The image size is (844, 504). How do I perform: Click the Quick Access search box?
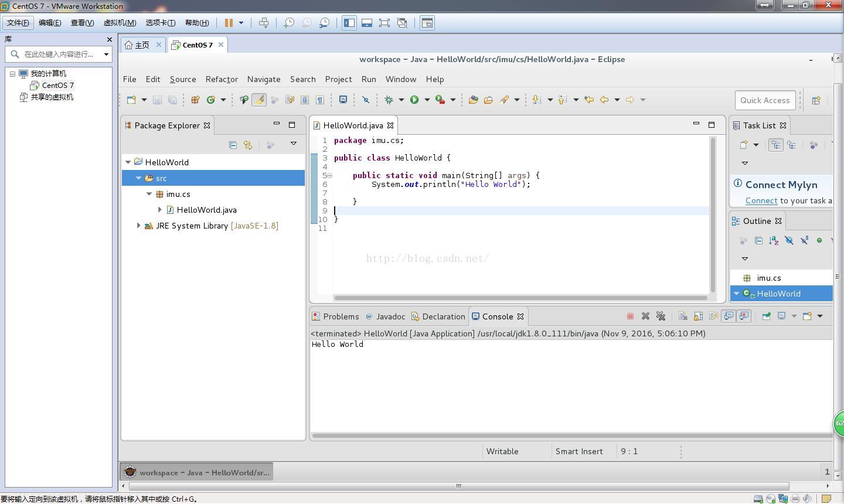(x=764, y=100)
